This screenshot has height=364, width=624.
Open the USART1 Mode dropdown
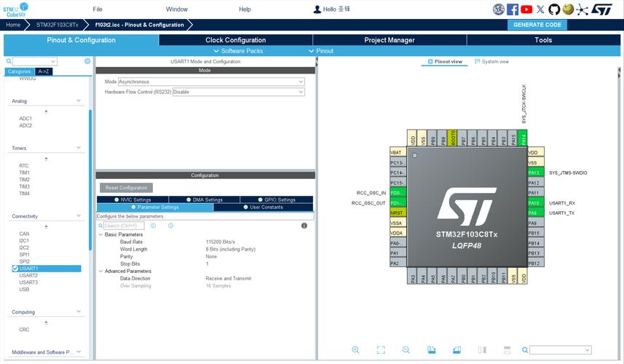pos(211,82)
